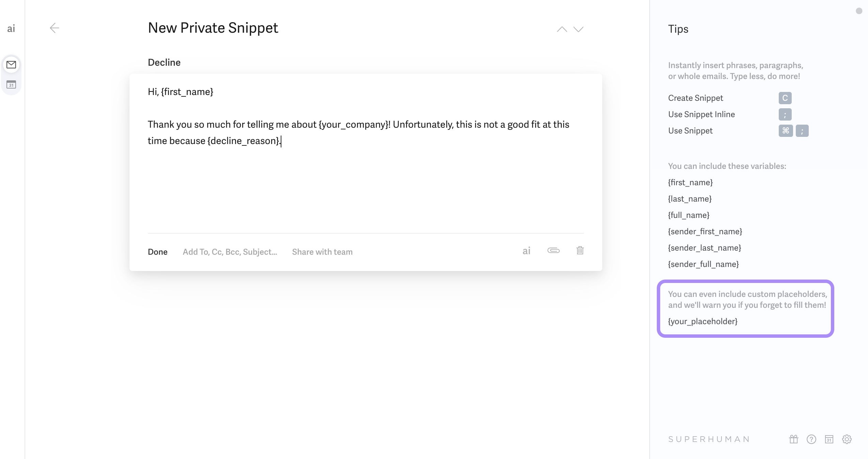Open the Mail inbox from the left sidebar
Viewport: 868px width, 459px height.
tap(11, 65)
